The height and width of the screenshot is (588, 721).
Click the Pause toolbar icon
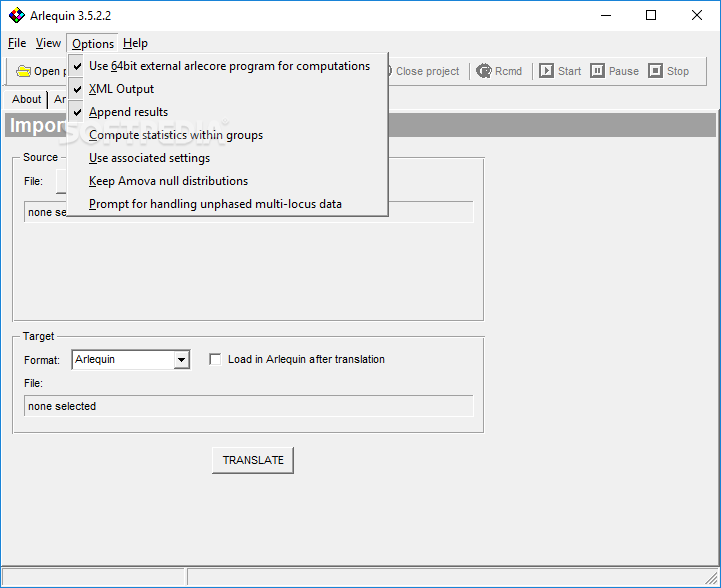(x=597, y=71)
